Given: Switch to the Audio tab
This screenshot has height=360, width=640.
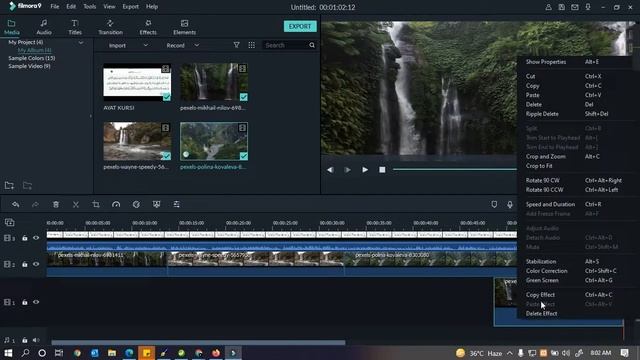Looking at the screenshot, I should pos(44,27).
